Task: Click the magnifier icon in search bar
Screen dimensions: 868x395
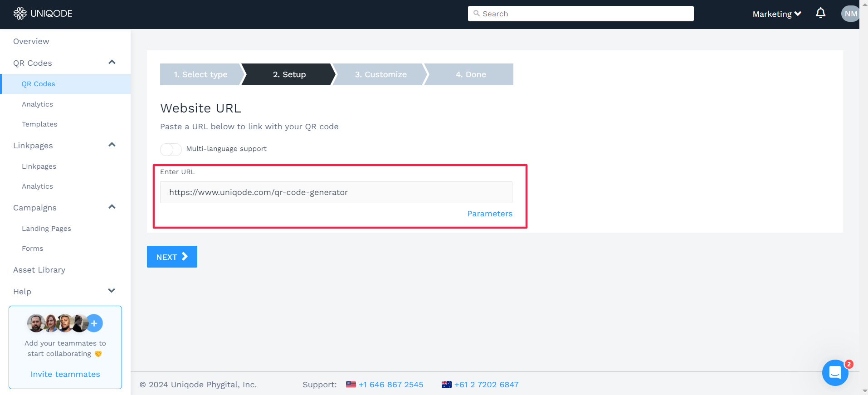Action: coord(477,14)
